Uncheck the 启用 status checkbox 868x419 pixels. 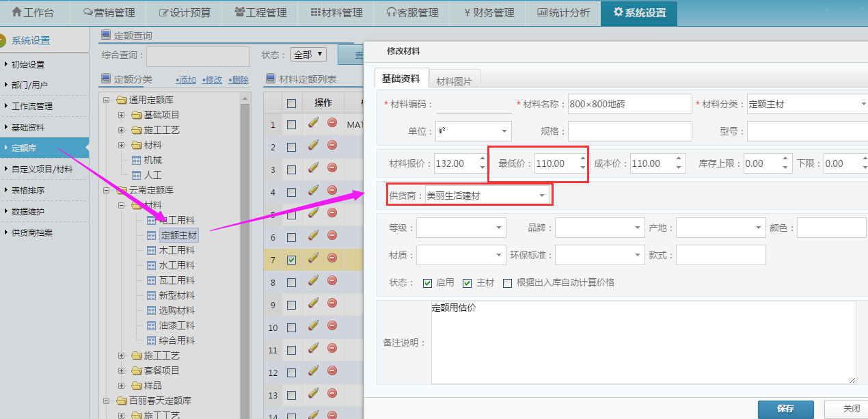click(x=428, y=283)
